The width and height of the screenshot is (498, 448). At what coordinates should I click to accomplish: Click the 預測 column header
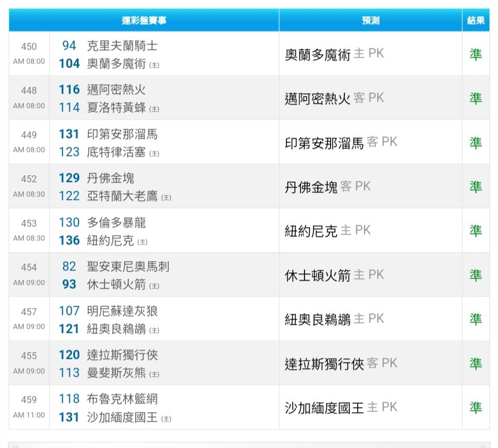pos(371,20)
